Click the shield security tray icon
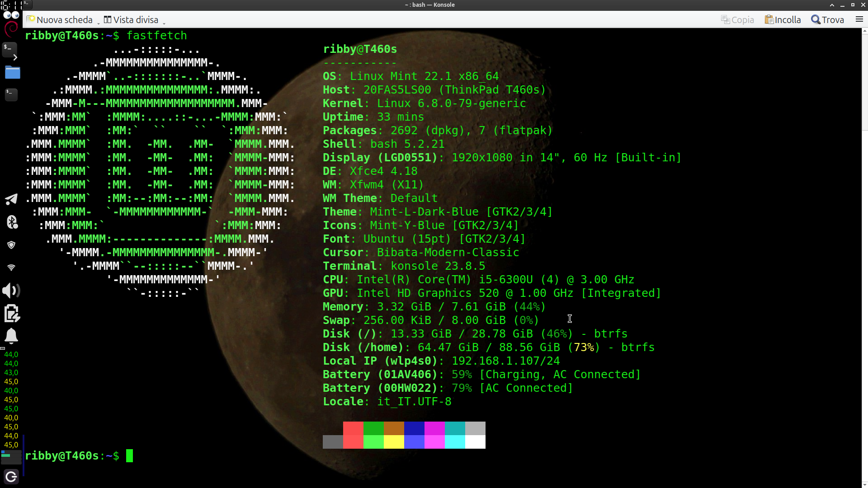This screenshot has height=488, width=868. 11,245
